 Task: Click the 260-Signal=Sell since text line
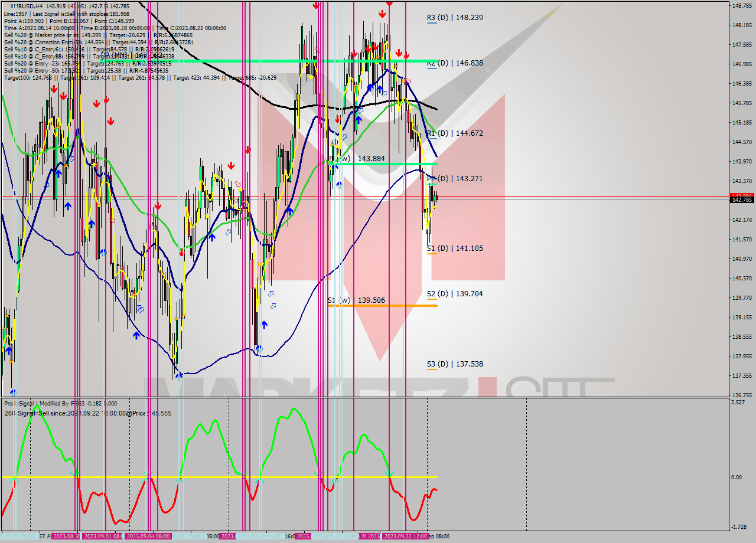[87, 413]
